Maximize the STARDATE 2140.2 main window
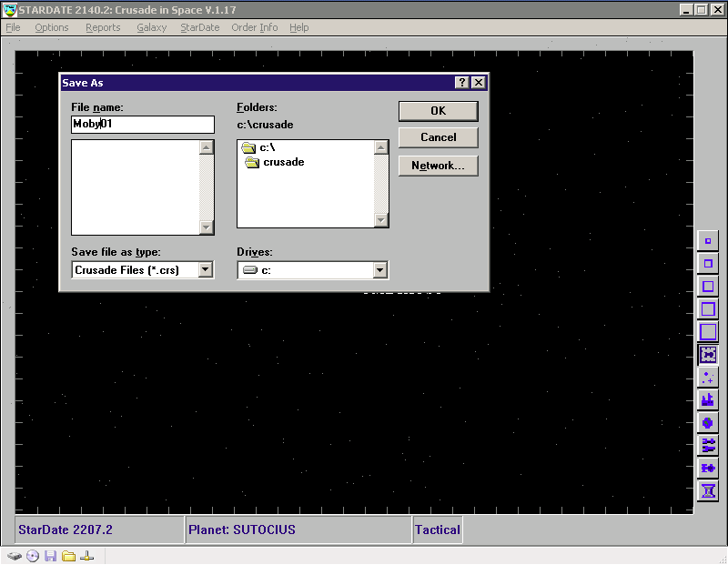 701,10
